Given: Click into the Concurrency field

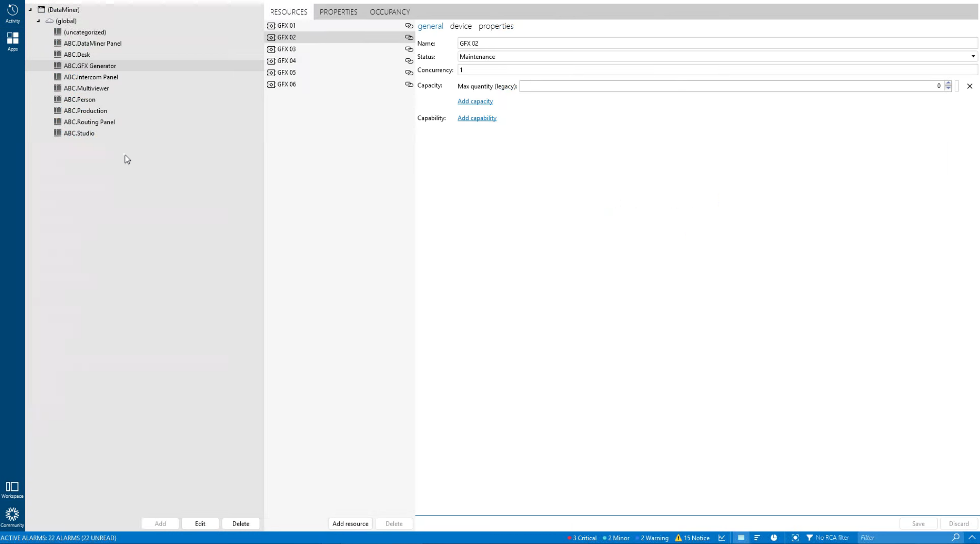Looking at the screenshot, I should 717,70.
